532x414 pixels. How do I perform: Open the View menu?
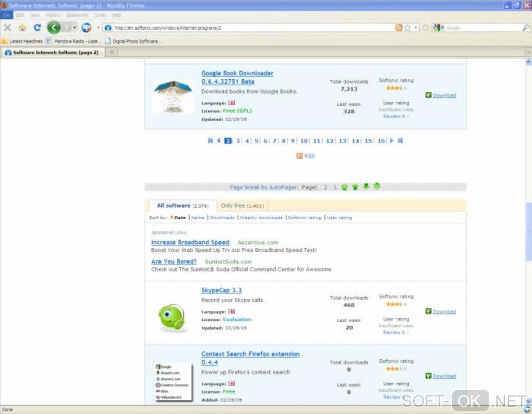click(x=35, y=15)
